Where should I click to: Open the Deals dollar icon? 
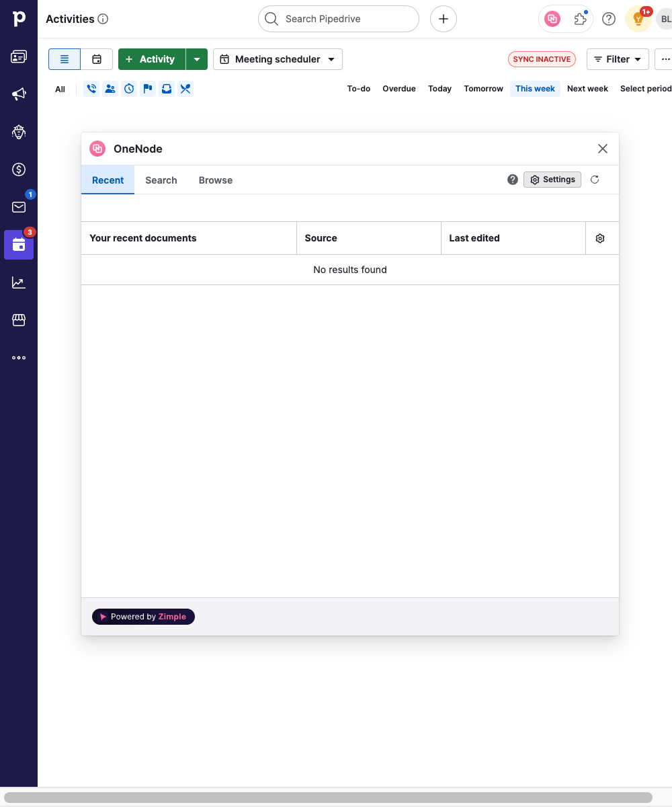tap(19, 169)
